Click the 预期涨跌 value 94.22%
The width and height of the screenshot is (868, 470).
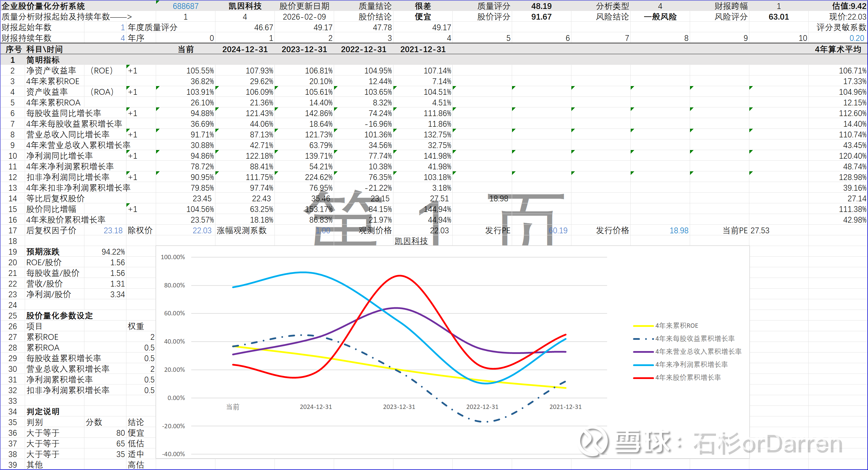tap(113, 252)
